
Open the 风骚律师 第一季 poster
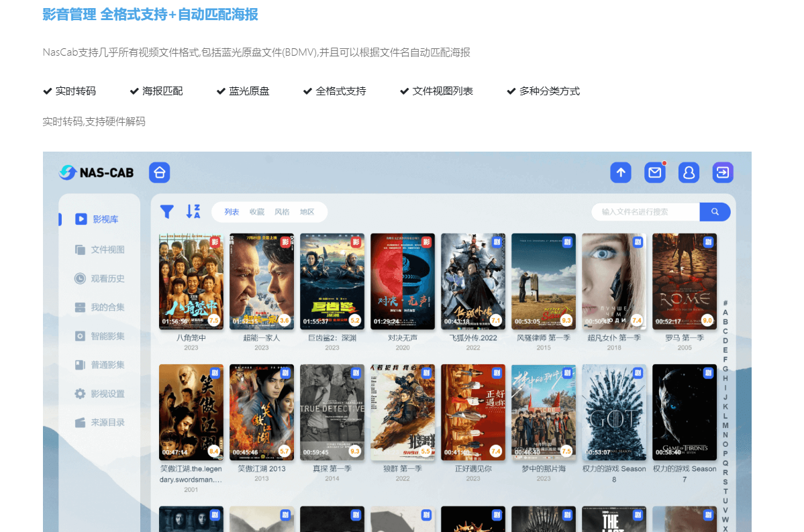tap(544, 281)
